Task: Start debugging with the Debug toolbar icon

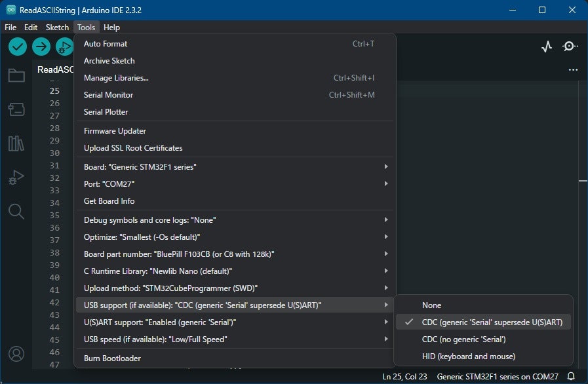Action: click(x=64, y=47)
